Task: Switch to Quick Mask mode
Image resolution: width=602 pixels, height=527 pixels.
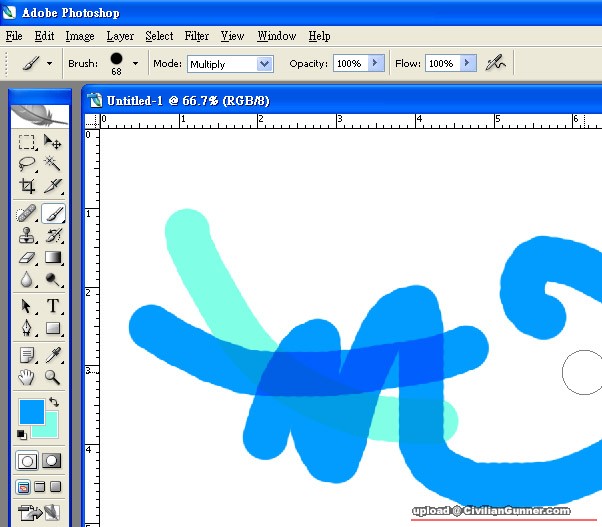Action: (x=51, y=461)
